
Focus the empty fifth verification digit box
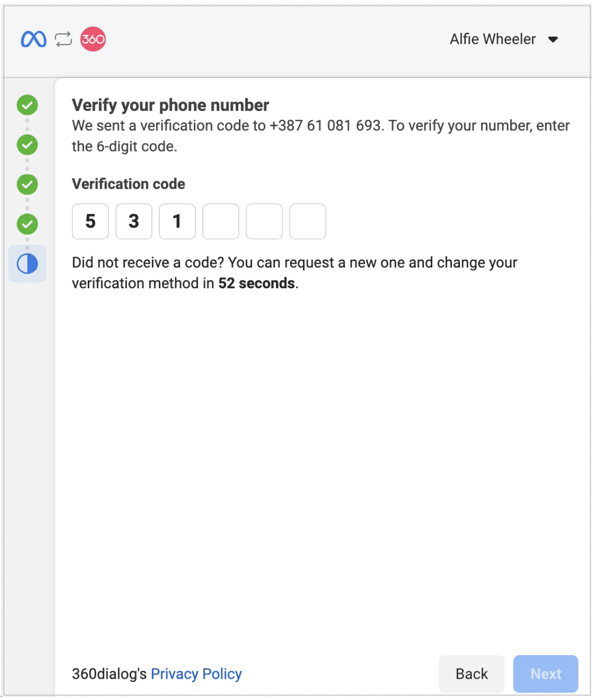point(264,221)
